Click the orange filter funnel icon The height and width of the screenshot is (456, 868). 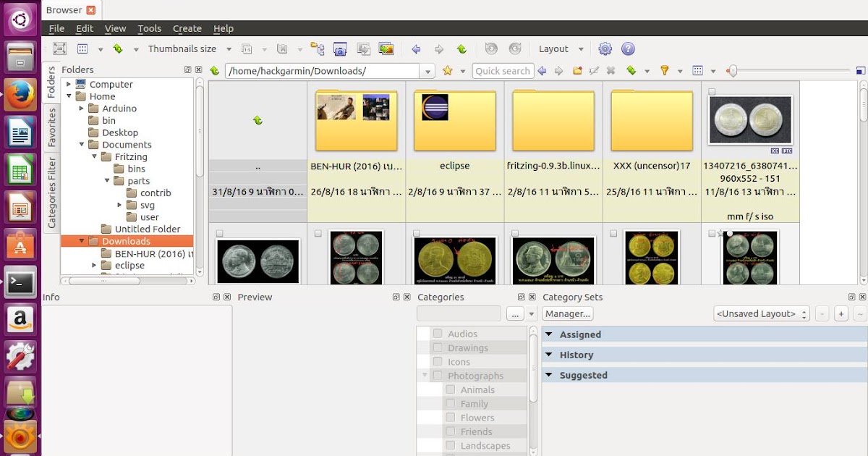(664, 71)
